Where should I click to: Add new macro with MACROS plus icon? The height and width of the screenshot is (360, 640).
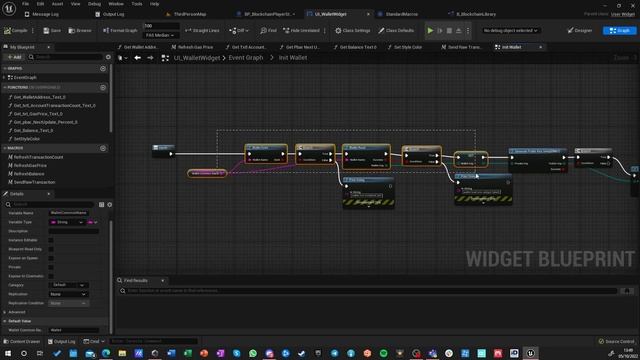[103, 148]
